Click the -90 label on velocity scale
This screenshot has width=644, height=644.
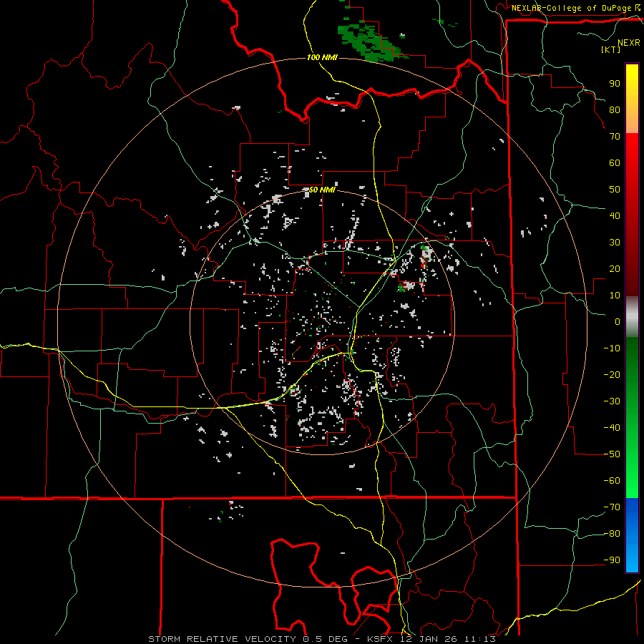(612, 560)
